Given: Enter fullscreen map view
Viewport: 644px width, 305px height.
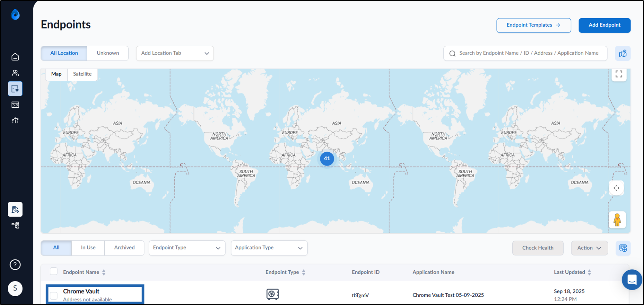Looking at the screenshot, I should click(x=619, y=74).
